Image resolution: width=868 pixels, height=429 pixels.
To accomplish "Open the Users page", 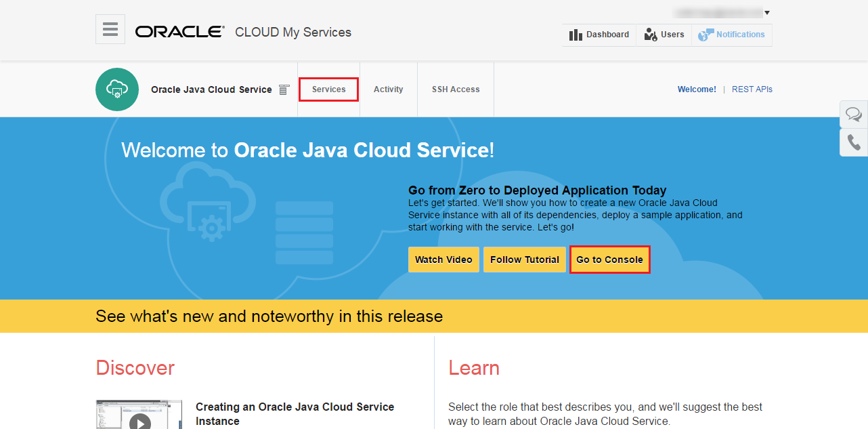I will click(x=664, y=35).
